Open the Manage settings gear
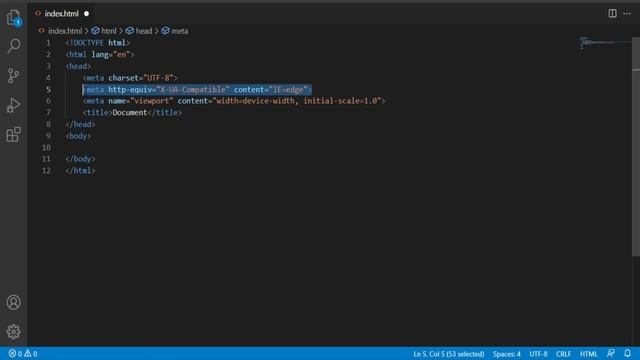The image size is (640, 360). (13, 332)
